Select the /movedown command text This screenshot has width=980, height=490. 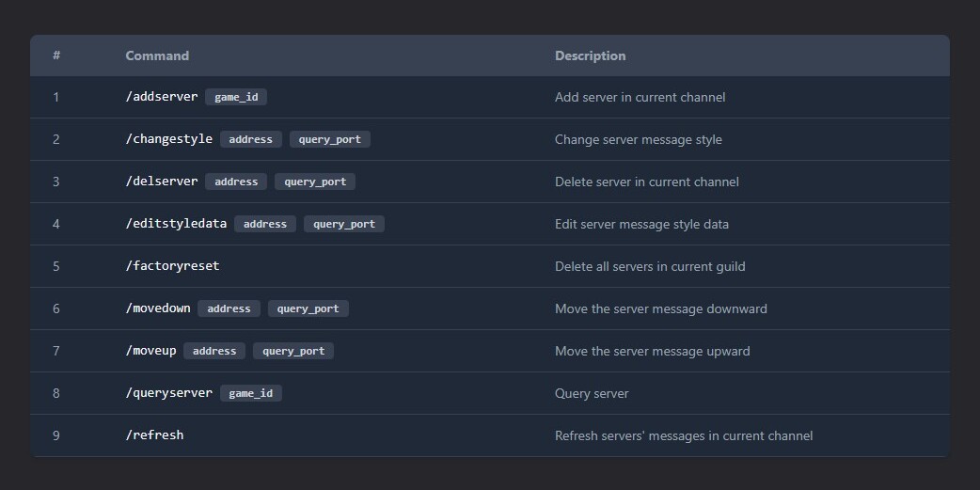tap(158, 308)
